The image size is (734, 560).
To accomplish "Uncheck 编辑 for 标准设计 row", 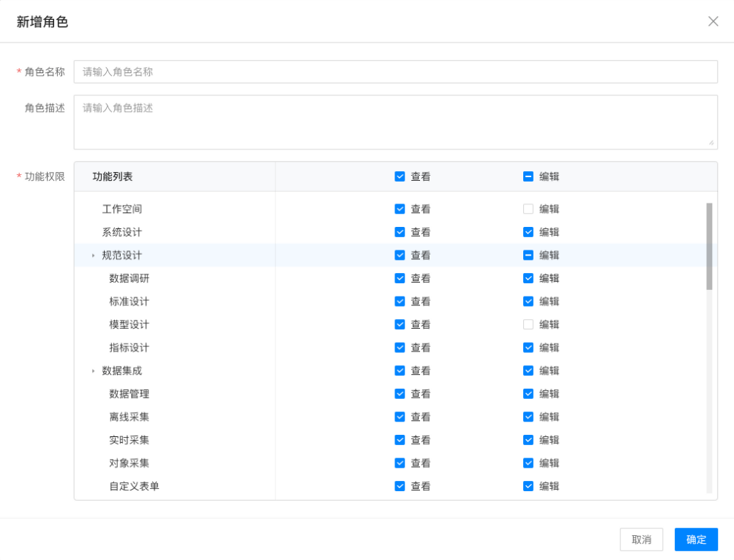I will pos(528,302).
